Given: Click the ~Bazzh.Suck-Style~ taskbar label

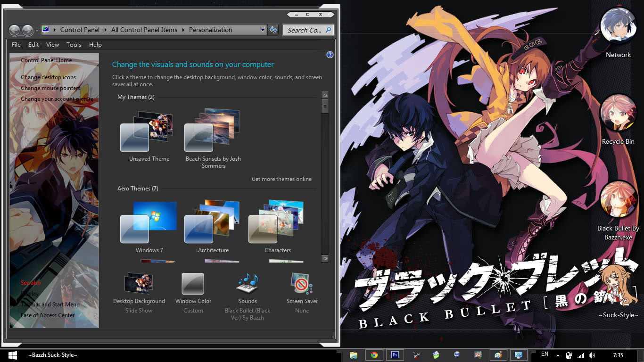Looking at the screenshot, I should (52, 355).
